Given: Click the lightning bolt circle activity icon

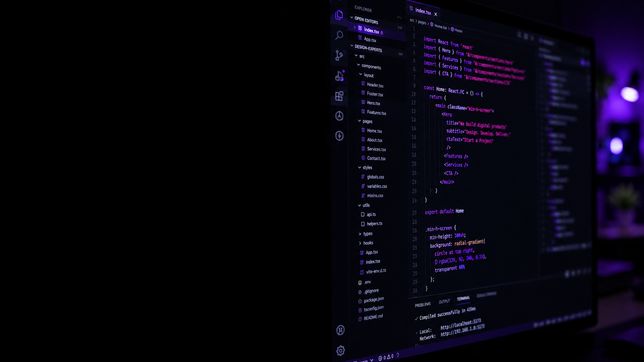Looking at the screenshot, I should tap(339, 136).
